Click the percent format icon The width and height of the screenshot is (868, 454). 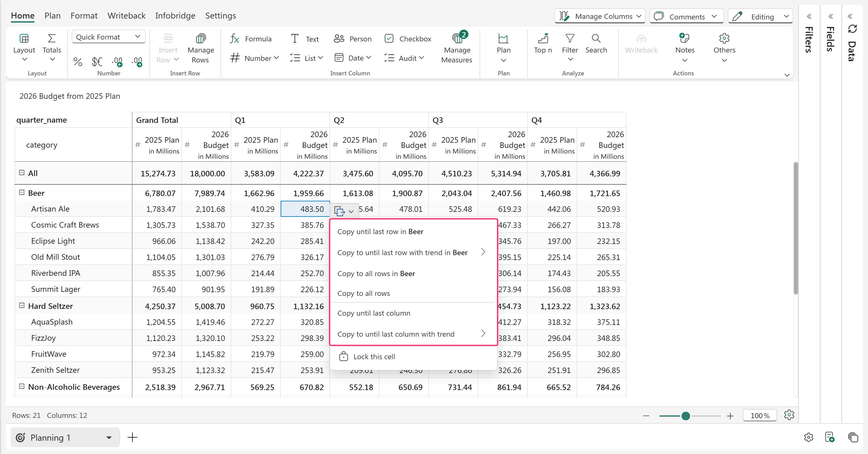pyautogui.click(x=78, y=62)
